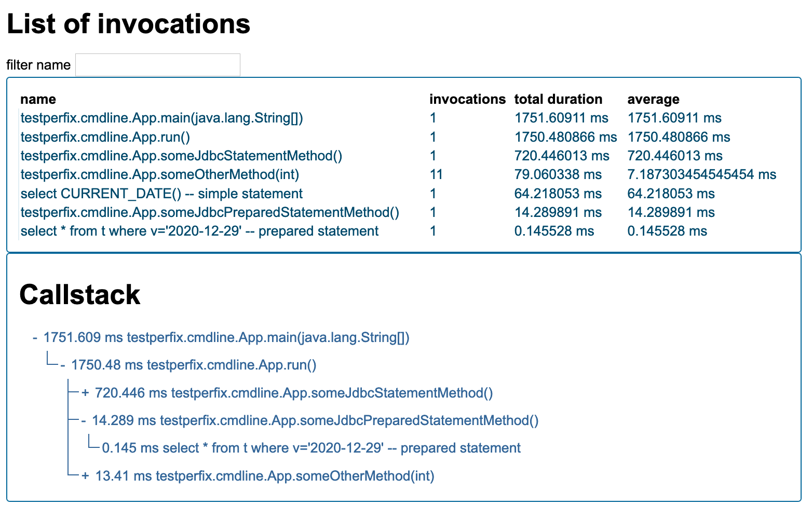Click the filter name input field
812x519 pixels.
coord(157,65)
